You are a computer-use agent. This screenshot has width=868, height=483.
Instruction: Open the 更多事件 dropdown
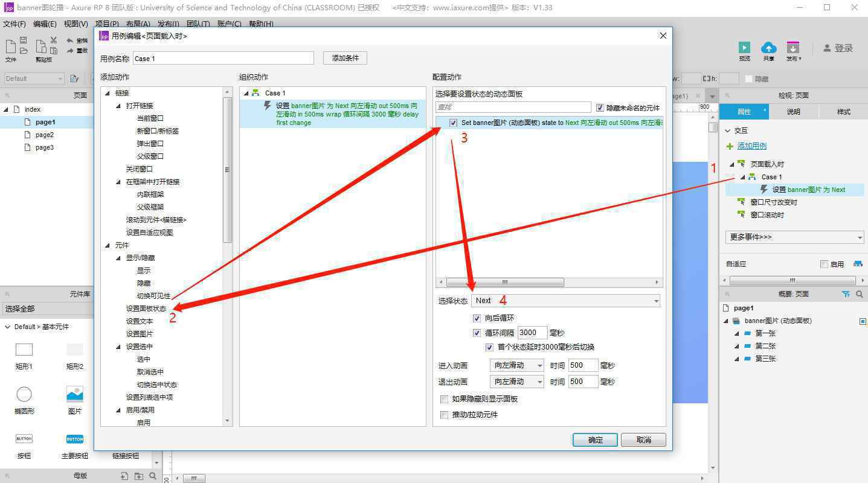[794, 237]
